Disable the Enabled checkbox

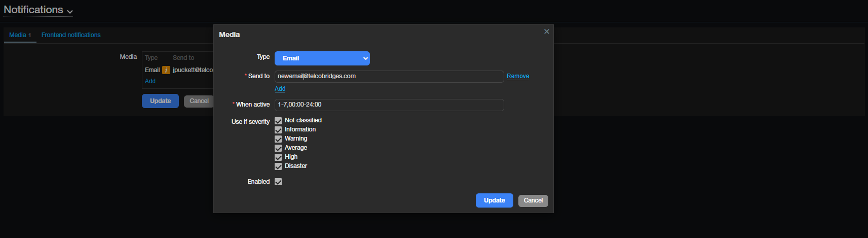pos(278,182)
